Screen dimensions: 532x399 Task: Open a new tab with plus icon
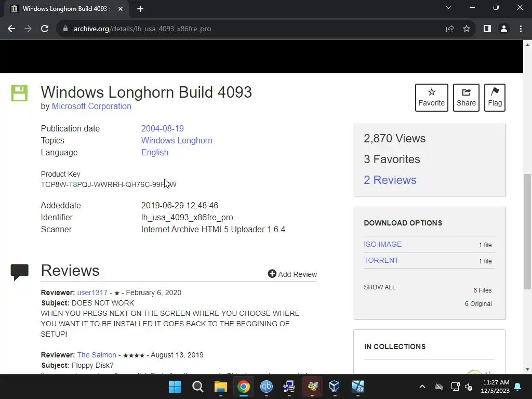coord(140,9)
